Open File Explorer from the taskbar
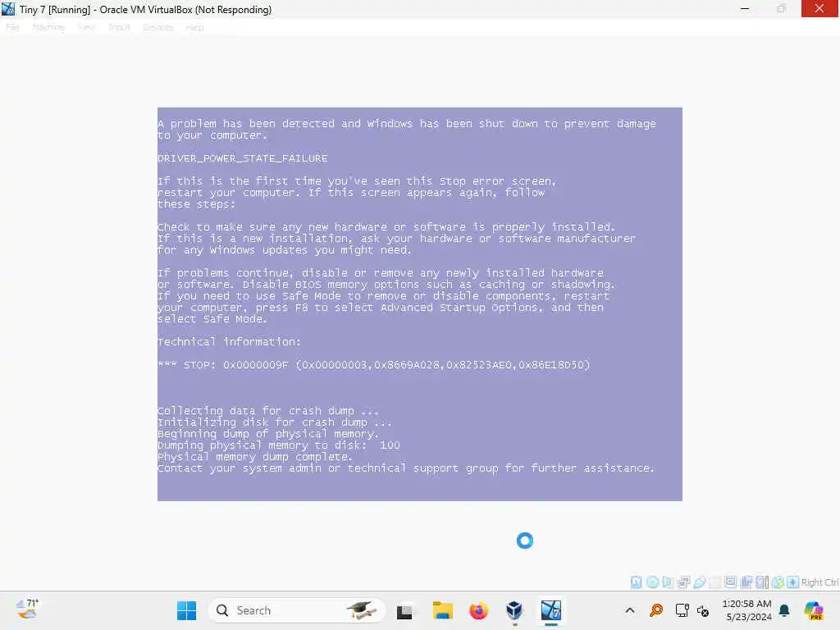Viewport: 840px width, 630px height. click(442, 610)
